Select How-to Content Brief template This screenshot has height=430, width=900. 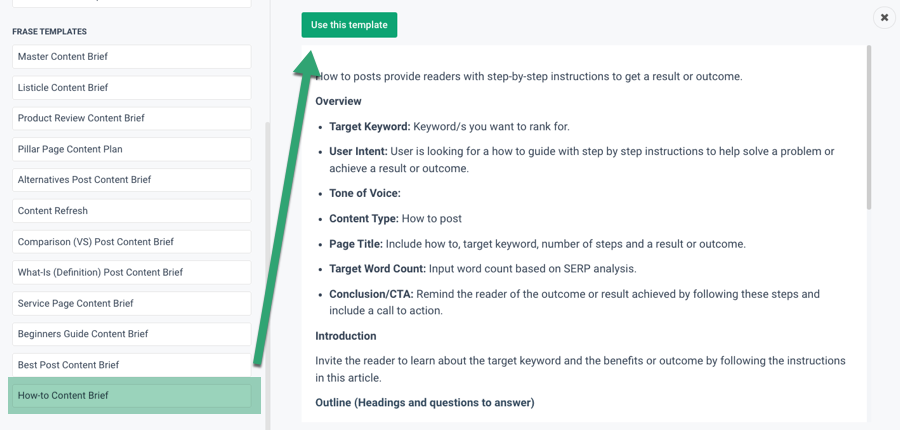pos(131,396)
